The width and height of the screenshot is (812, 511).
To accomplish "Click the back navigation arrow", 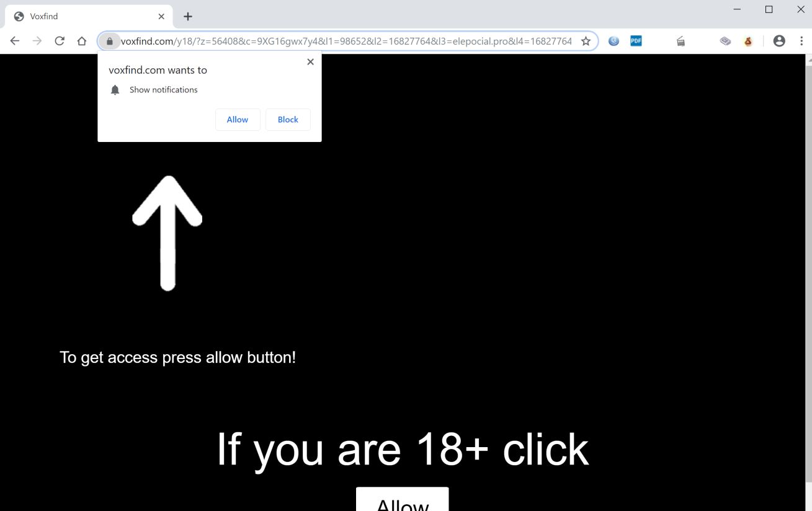I will 14,41.
